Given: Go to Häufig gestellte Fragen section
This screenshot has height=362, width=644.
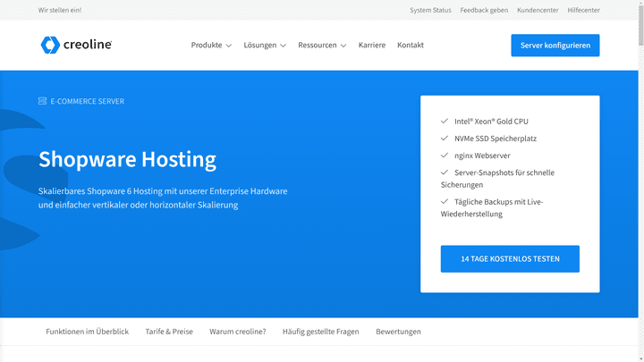Looking at the screenshot, I should 320,332.
